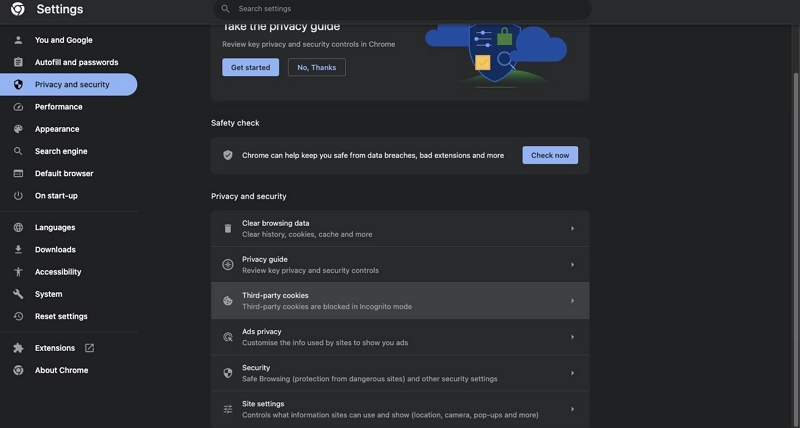Screen dimensions: 800x428
Task: Click the privacy guide shield illustration
Action: [x=496, y=54]
